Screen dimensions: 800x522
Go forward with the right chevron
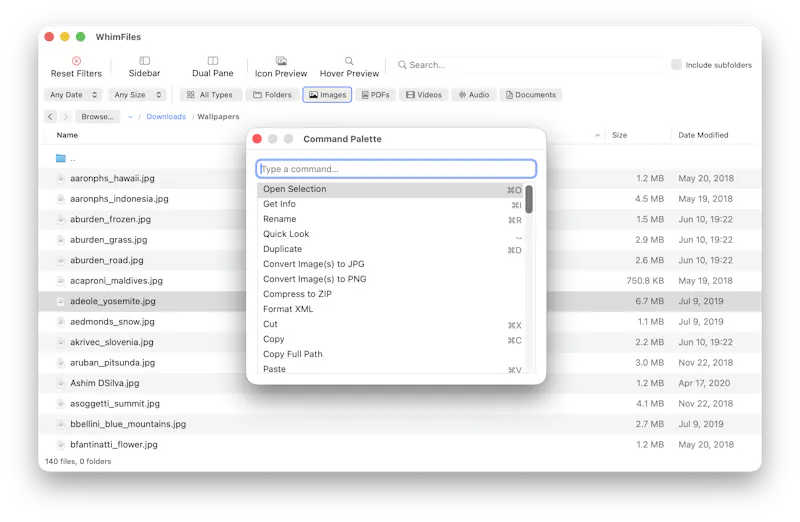coord(65,117)
